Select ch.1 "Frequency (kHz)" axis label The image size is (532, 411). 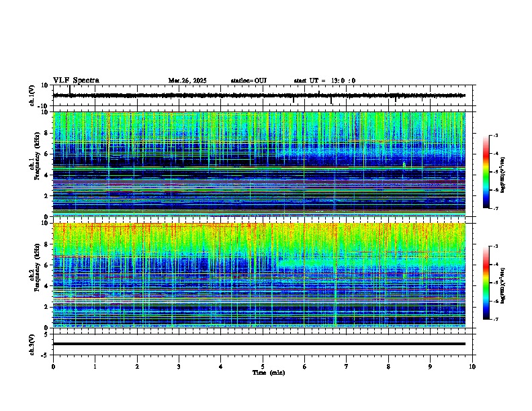37,156
